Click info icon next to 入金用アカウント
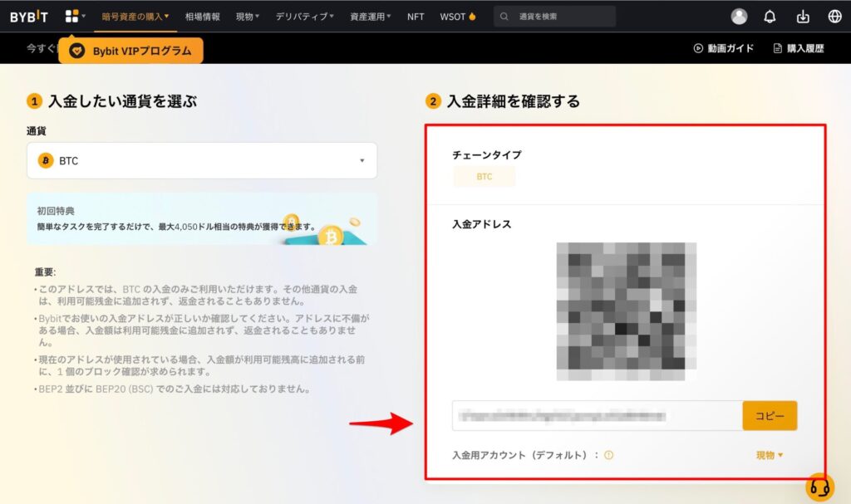 click(608, 455)
